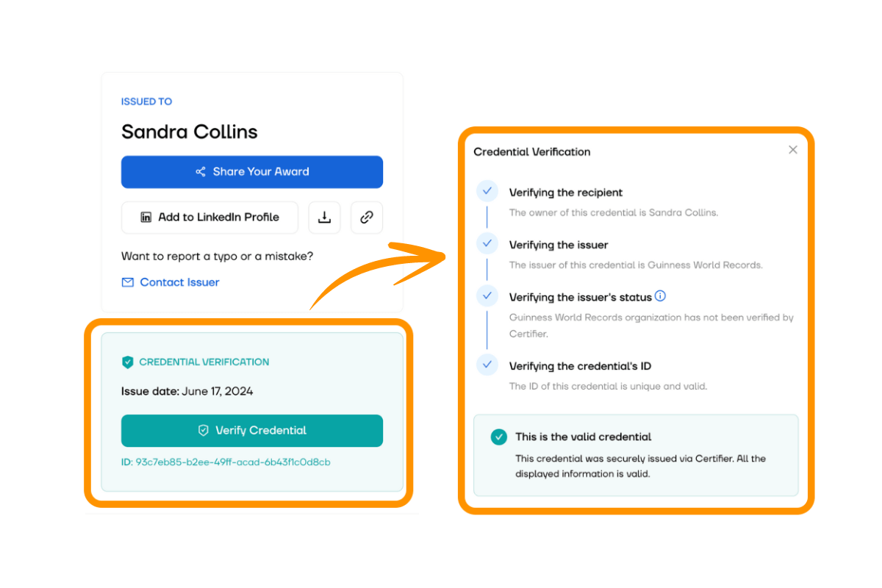Copy the credential link with the chain icon
Screen dimensions: 882x588
(x=367, y=218)
